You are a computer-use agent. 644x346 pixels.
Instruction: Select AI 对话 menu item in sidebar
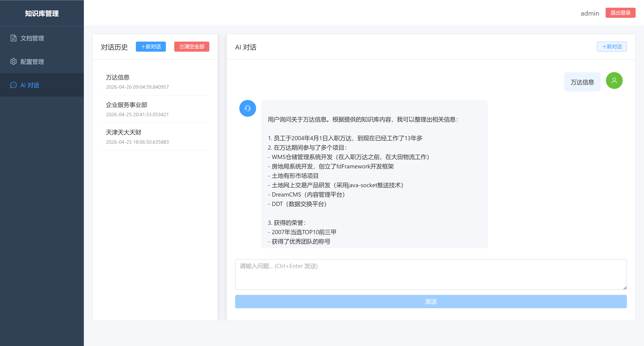pyautogui.click(x=42, y=85)
